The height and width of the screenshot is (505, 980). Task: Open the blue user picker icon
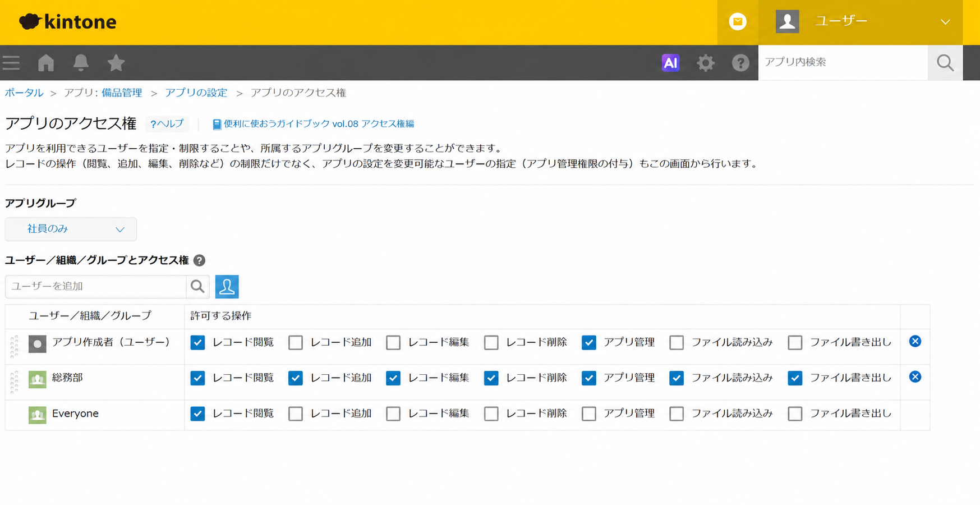[227, 287]
